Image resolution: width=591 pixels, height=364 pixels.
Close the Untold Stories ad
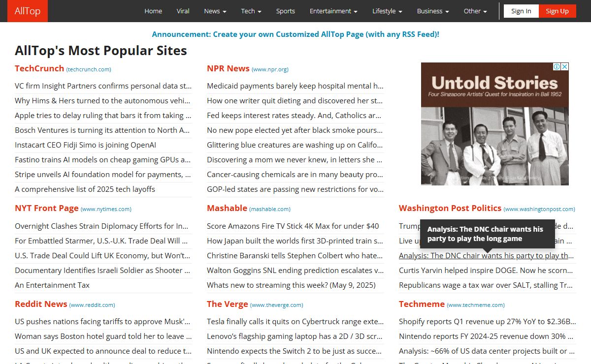tap(565, 66)
